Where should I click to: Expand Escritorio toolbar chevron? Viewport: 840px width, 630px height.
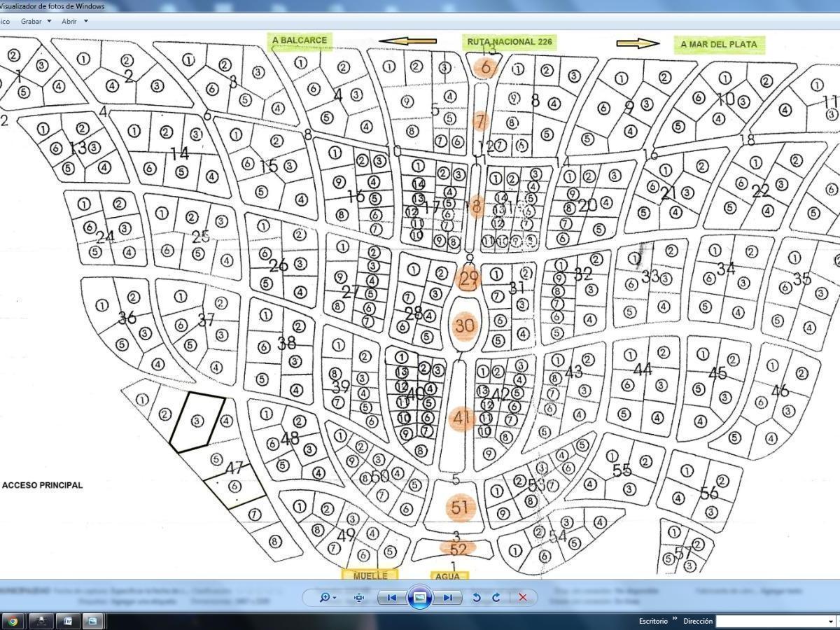[x=675, y=619]
